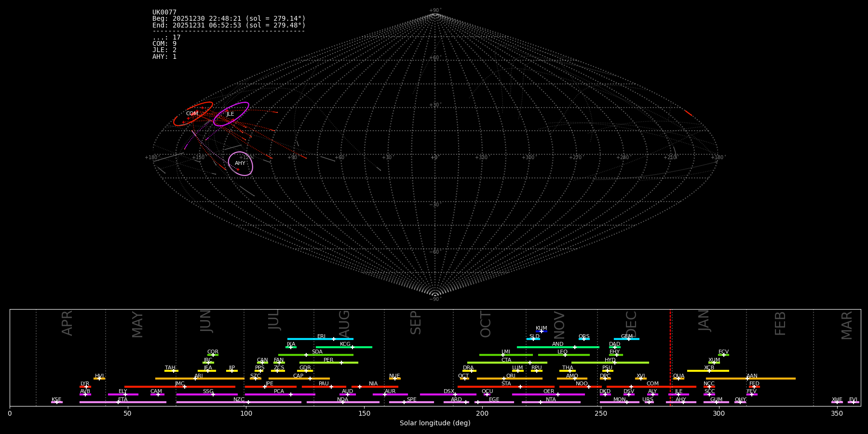The image size is (868, 434).
Task: Click the 'JLE: 2' count entry
Action: pos(164,50)
